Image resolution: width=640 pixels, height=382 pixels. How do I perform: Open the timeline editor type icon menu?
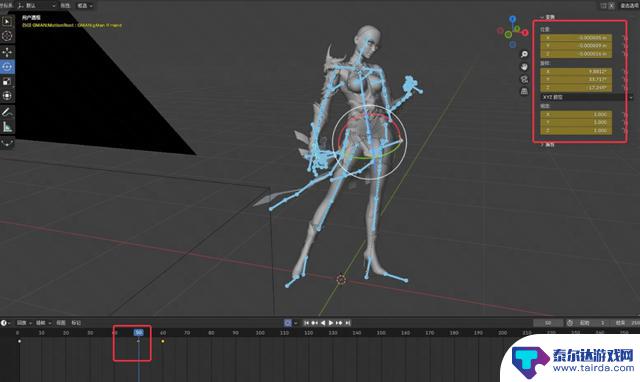(x=5, y=323)
